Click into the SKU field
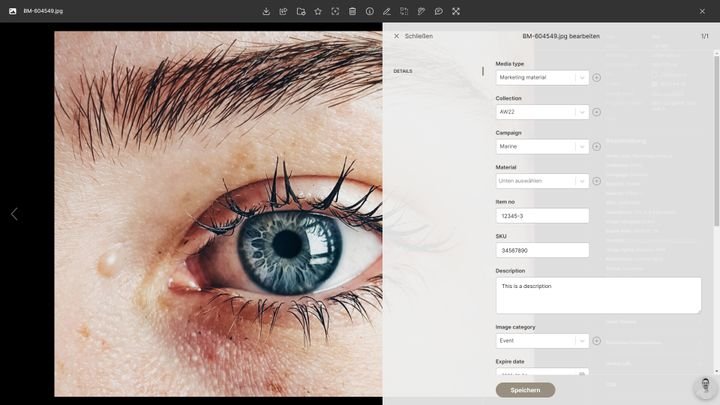 click(x=542, y=250)
